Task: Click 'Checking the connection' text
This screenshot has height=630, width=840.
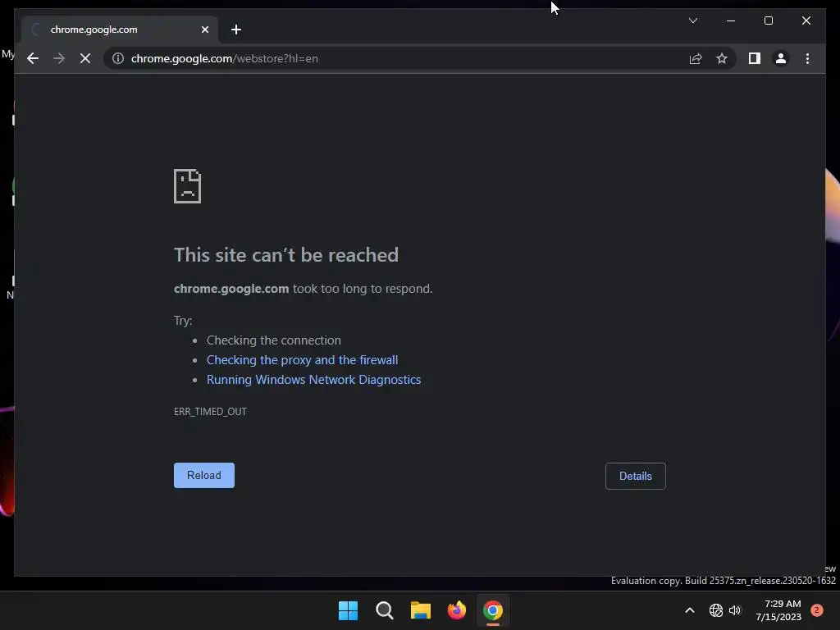Action: (274, 340)
